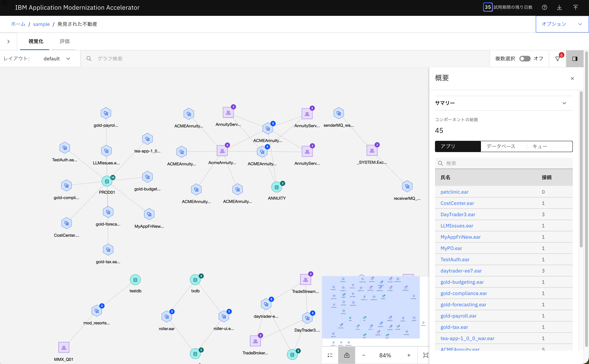Toggle the 複数選択 switch
589x364 pixels.
(x=525, y=58)
